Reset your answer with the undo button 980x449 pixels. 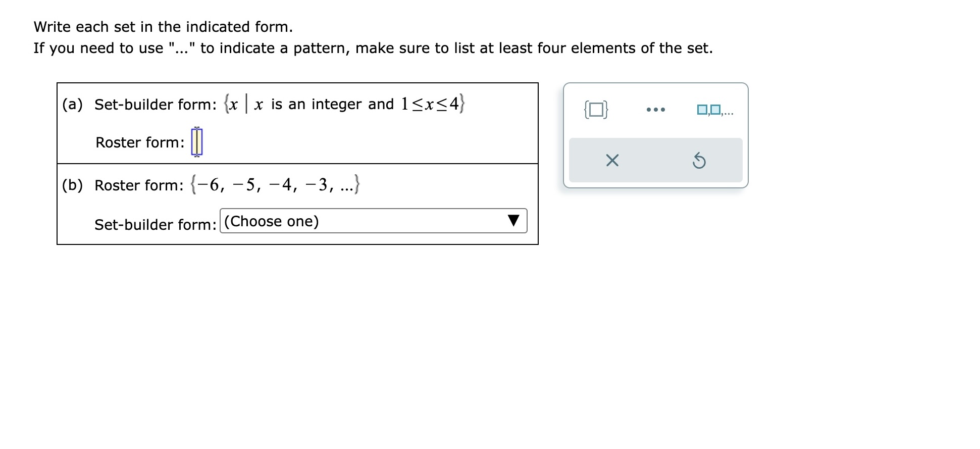(699, 161)
